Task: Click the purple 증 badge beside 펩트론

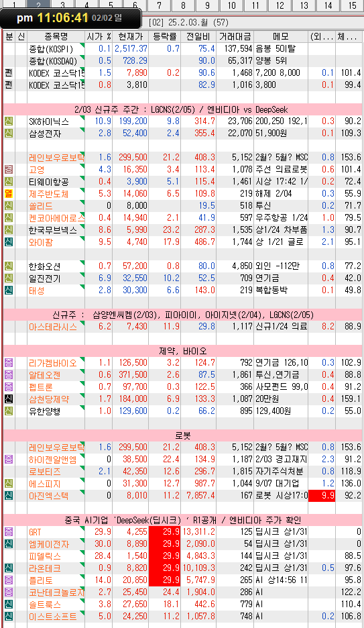Action: point(9,386)
